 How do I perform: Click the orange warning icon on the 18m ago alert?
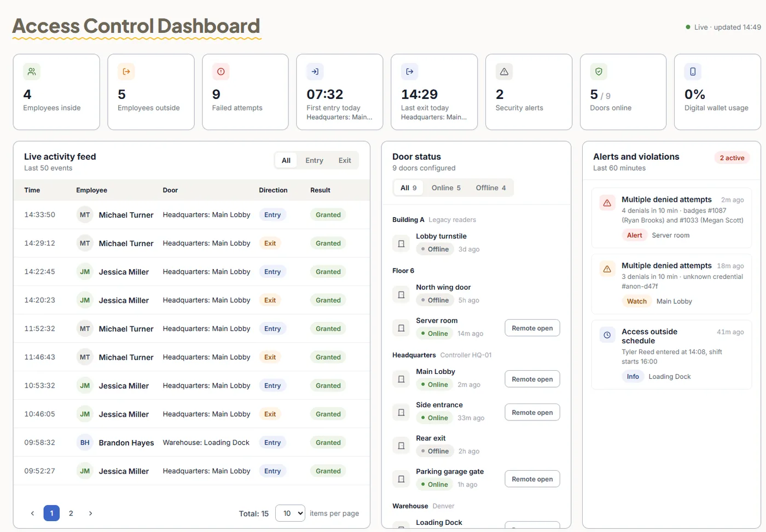click(x=607, y=269)
